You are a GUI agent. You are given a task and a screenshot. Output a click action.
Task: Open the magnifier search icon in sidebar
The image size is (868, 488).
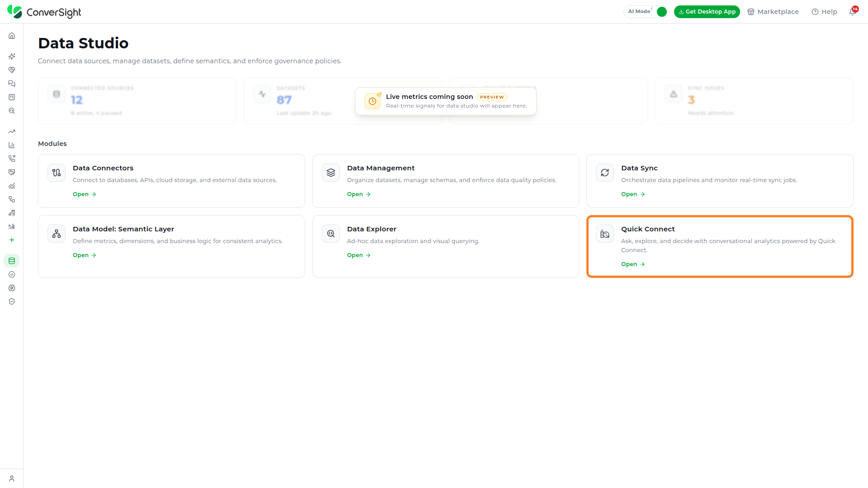[12, 111]
